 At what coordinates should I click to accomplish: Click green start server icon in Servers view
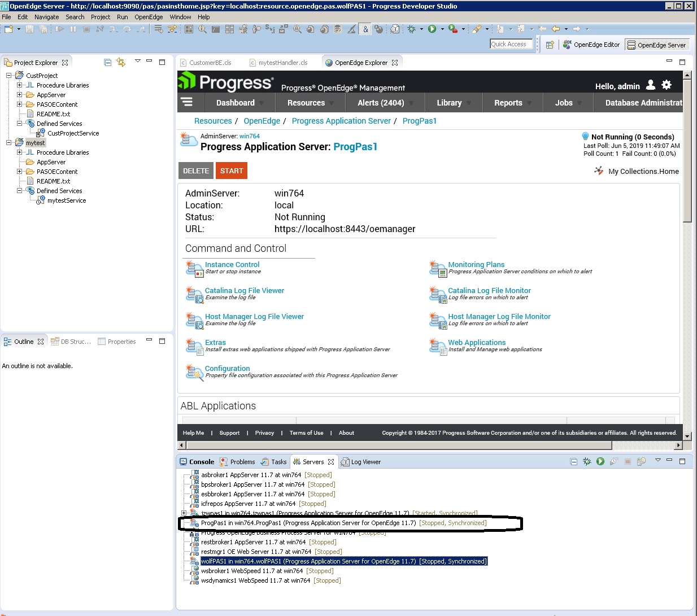600,461
